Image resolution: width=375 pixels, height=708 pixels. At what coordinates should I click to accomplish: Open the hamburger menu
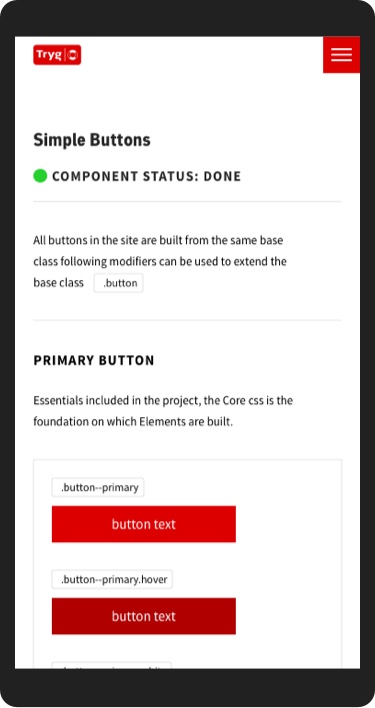click(341, 54)
